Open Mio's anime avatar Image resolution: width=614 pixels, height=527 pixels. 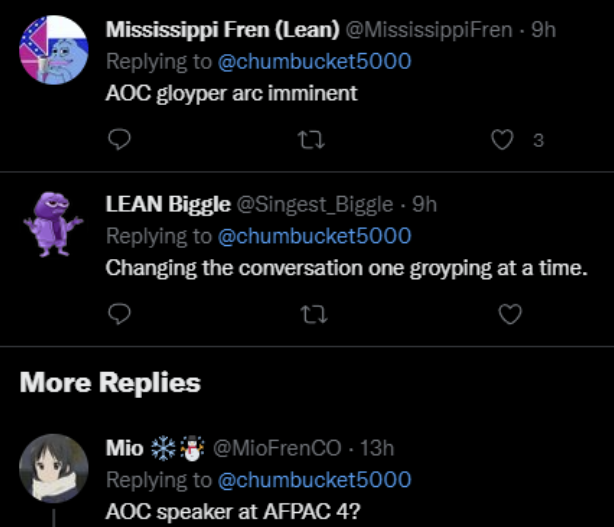(x=54, y=468)
